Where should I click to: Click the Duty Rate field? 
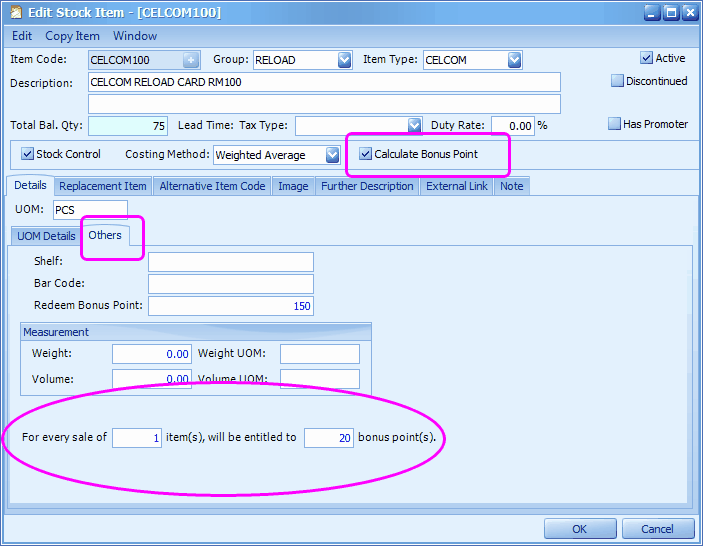point(513,126)
